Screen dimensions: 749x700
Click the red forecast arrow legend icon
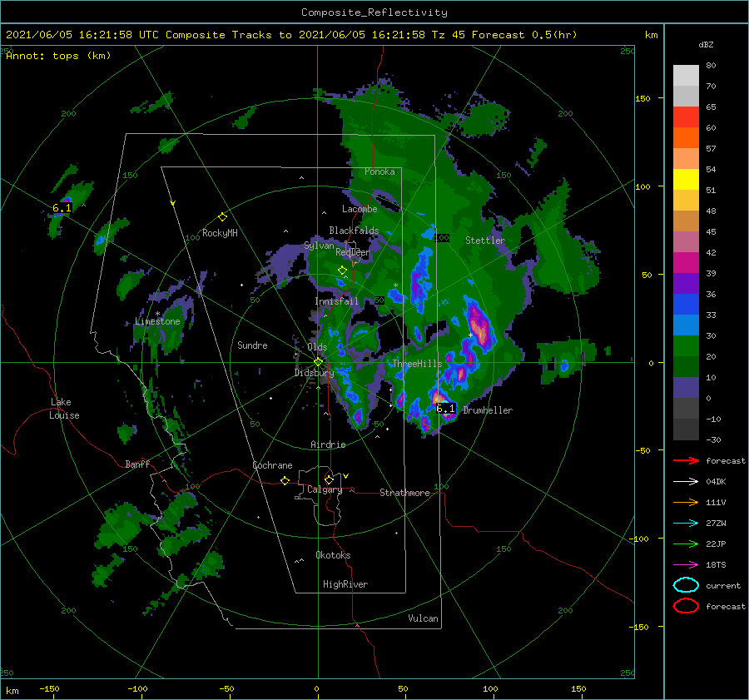(686, 460)
